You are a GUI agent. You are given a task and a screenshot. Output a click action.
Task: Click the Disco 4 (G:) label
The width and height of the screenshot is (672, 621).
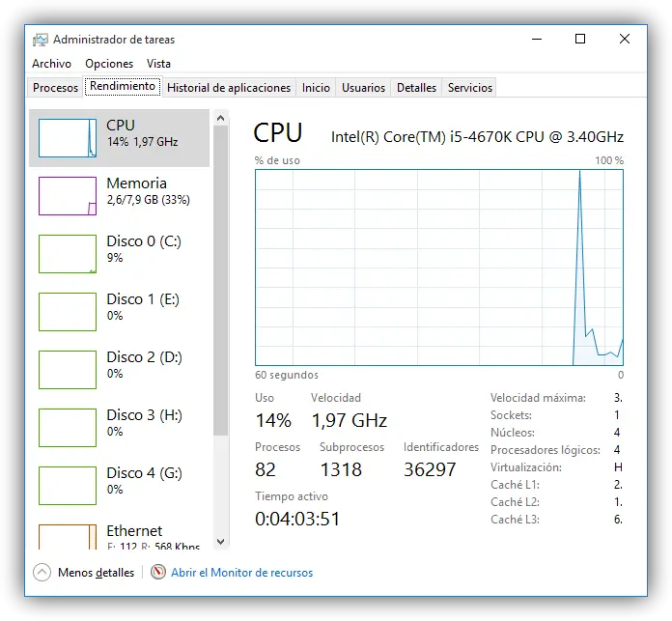click(144, 472)
